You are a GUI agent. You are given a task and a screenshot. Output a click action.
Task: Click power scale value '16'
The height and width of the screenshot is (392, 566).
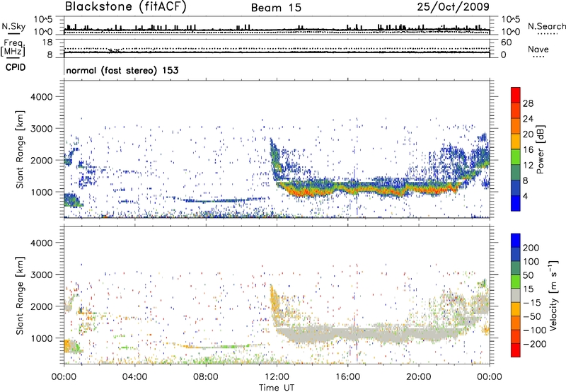pyautogui.click(x=528, y=150)
